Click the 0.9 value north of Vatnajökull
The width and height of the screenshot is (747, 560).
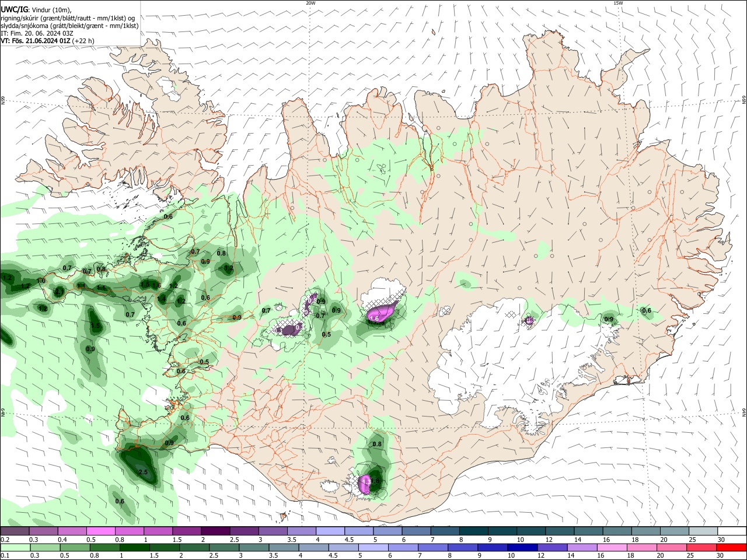[609, 319]
